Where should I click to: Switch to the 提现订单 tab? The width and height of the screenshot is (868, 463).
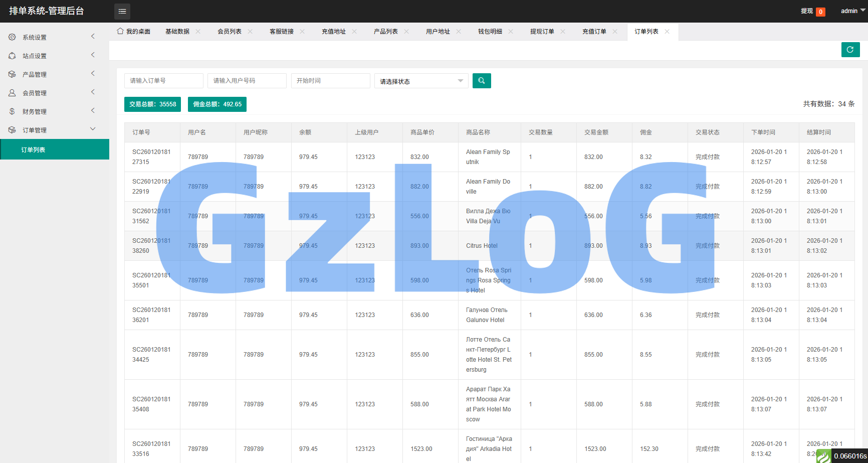click(542, 32)
